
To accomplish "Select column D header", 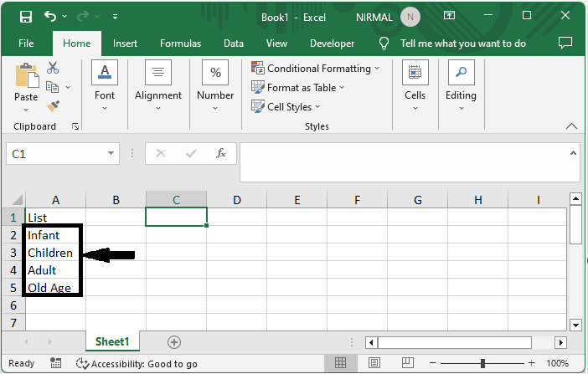I will click(x=237, y=200).
